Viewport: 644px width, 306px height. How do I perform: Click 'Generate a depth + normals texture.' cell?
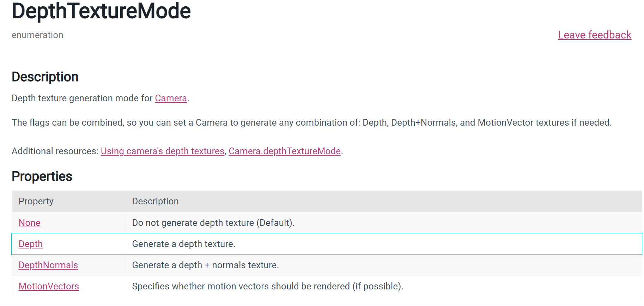(383, 265)
